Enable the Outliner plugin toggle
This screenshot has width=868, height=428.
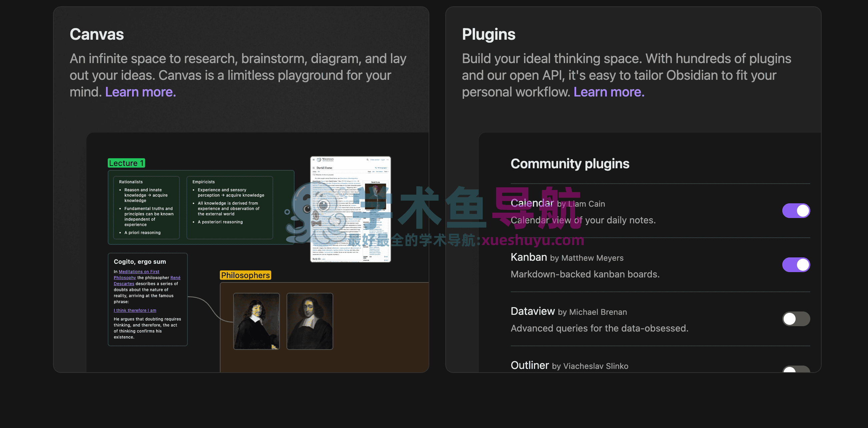coord(796,369)
